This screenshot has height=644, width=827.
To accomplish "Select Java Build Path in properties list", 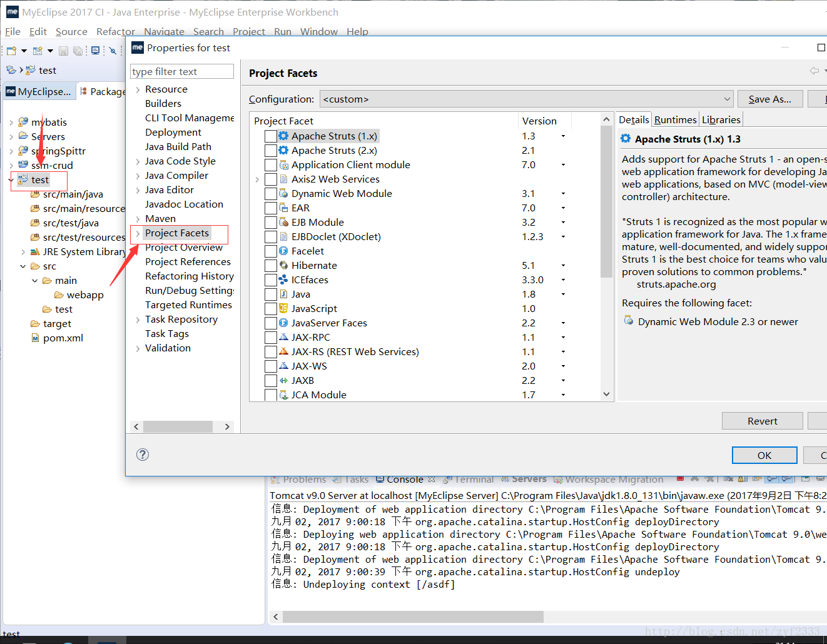I will pos(178,146).
